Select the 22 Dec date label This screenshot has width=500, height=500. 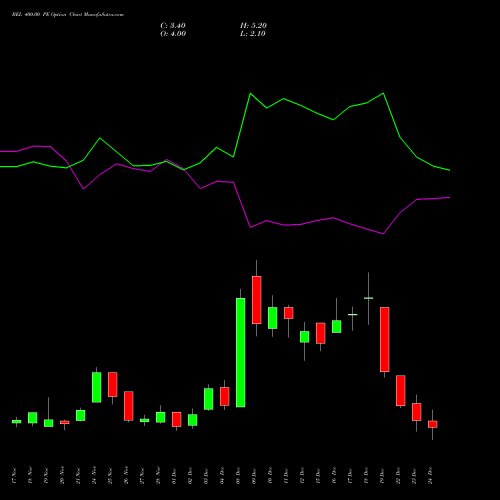click(398, 476)
